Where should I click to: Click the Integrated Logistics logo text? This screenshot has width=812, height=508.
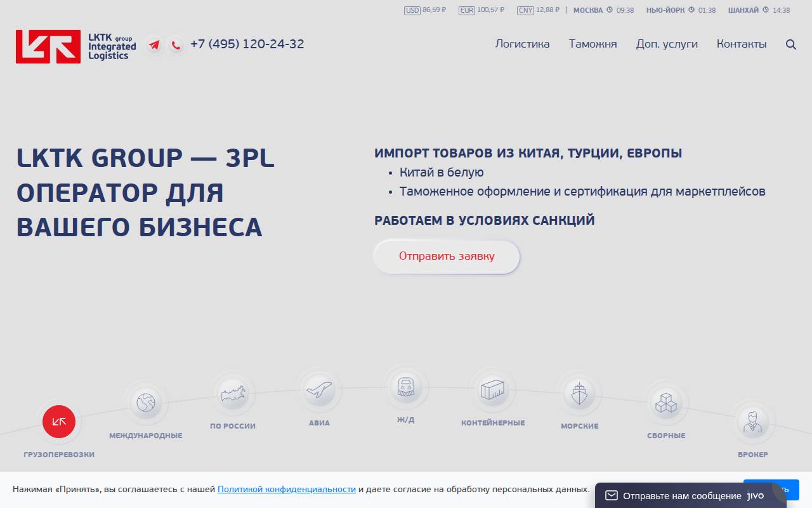tap(112, 51)
